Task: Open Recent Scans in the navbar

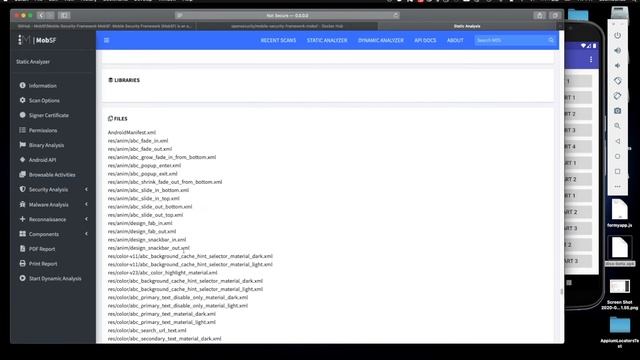Action: (278, 40)
